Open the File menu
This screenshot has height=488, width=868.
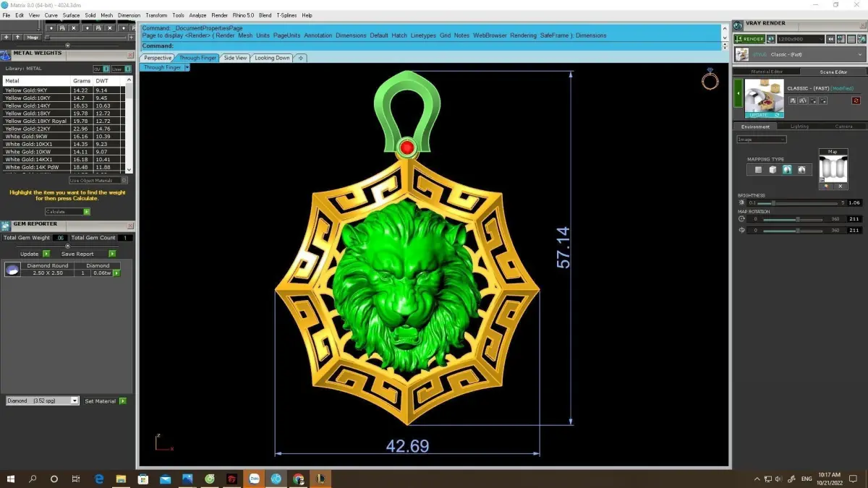(x=7, y=15)
